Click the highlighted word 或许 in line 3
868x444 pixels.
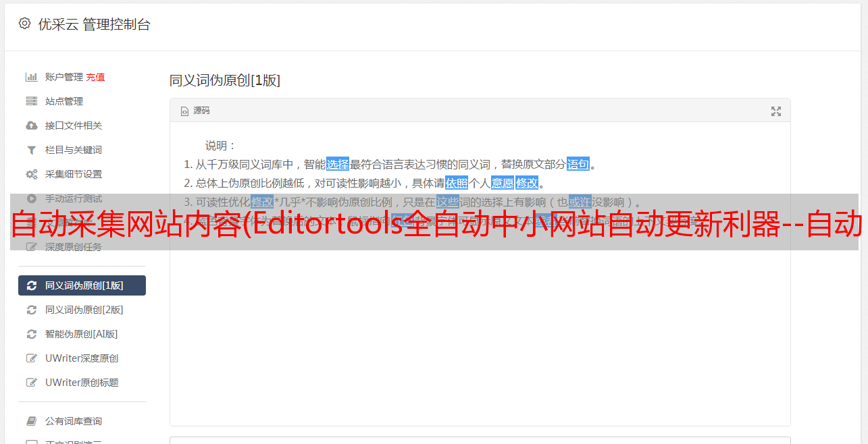click(x=580, y=202)
